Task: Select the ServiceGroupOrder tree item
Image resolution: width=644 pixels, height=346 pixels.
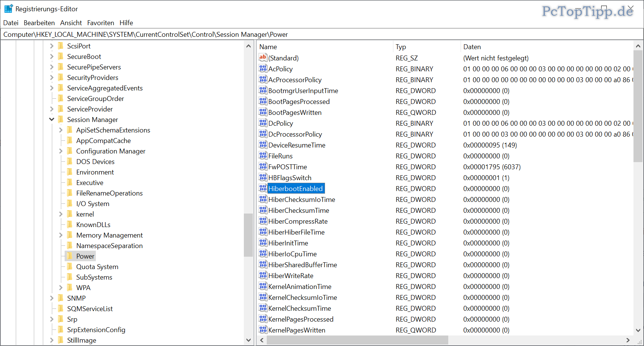Action: pos(95,98)
